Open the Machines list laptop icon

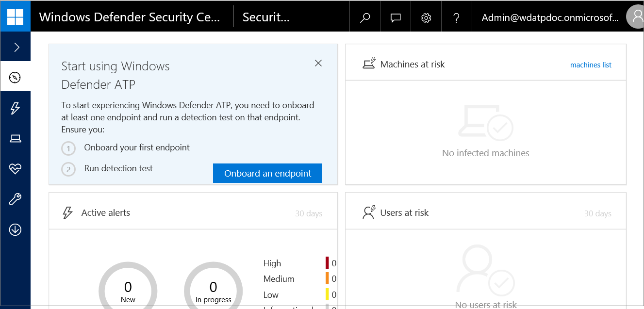click(16, 139)
